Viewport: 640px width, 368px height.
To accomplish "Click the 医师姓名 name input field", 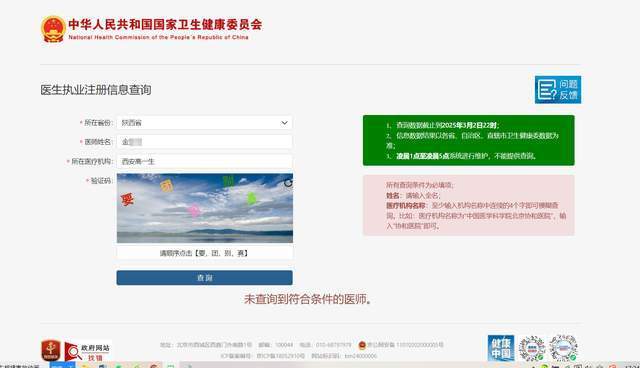I will click(x=204, y=142).
